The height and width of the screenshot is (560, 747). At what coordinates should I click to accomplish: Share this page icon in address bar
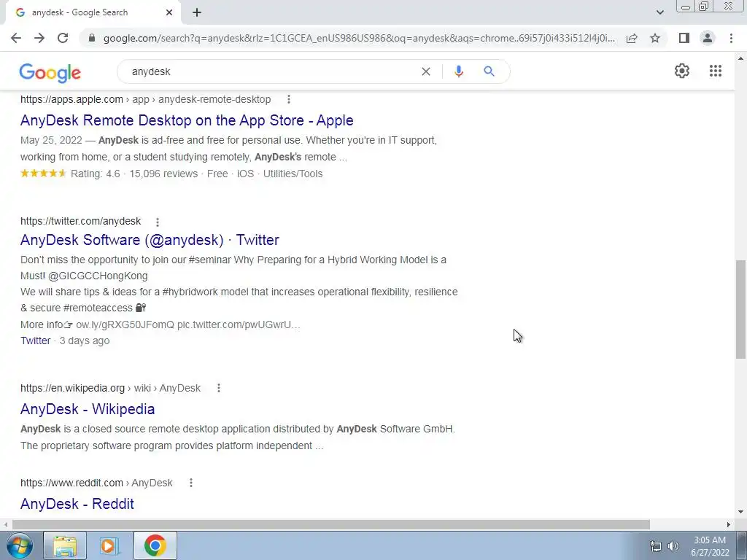(632, 38)
